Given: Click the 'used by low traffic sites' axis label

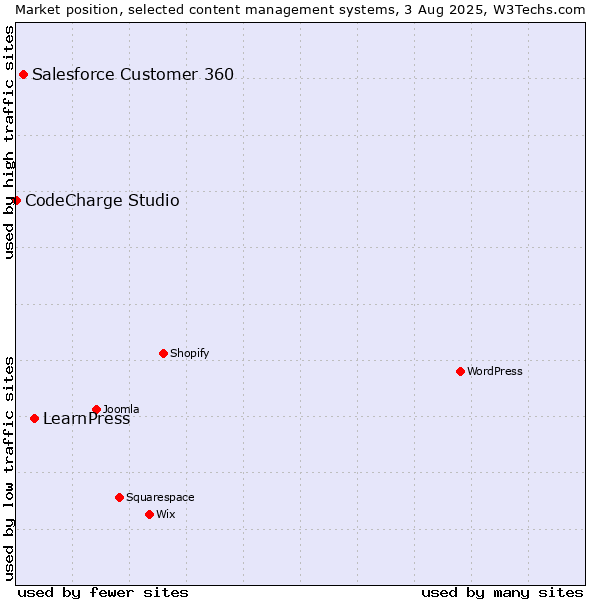Looking at the screenshot, I should pyautogui.click(x=8, y=470).
